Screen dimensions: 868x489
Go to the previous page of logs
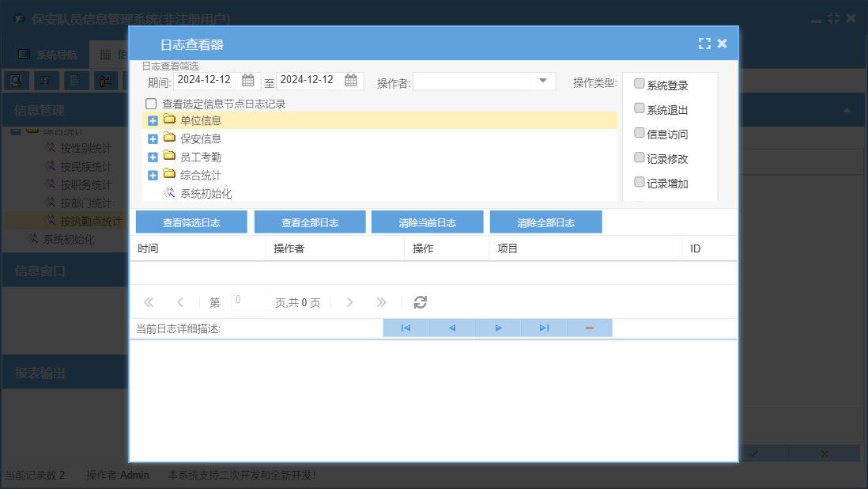(x=180, y=302)
